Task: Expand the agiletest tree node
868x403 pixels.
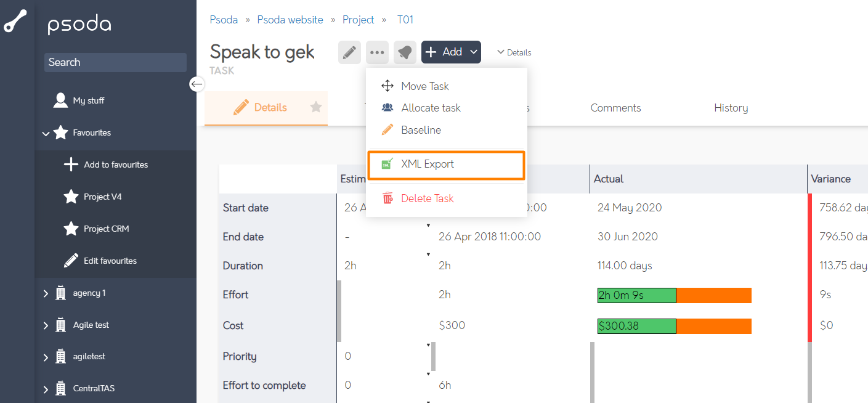Action: click(x=46, y=357)
